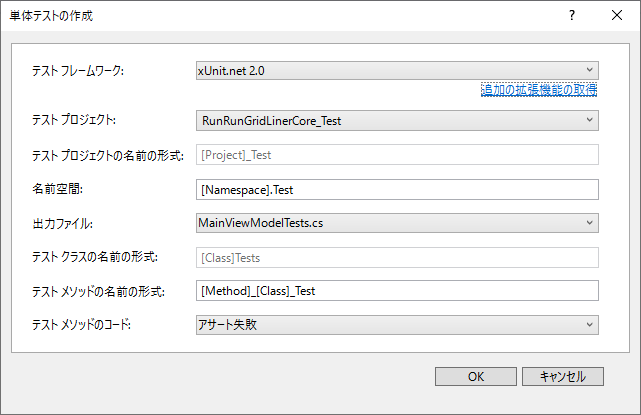641x415 pixels.
Task: Expand the RunRunGridLinerCore_Test project dropdown
Action: coord(397,121)
